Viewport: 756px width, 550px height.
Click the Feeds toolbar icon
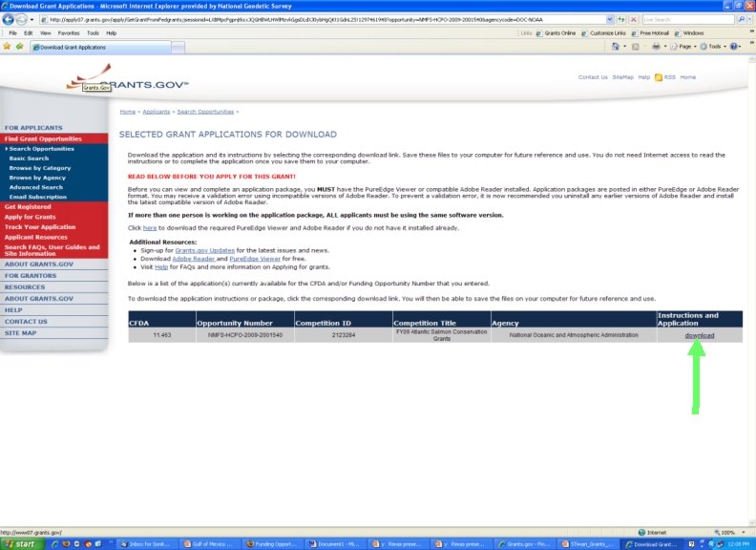636,47
